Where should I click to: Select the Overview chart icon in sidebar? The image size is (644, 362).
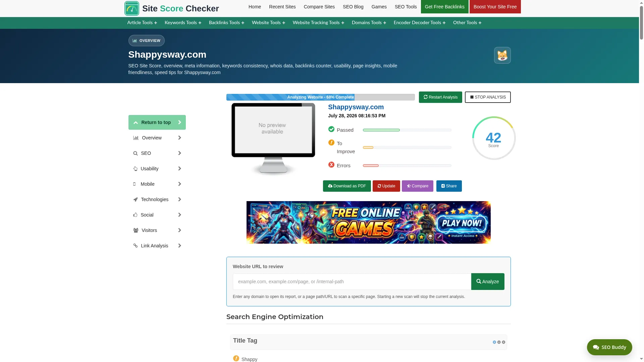tap(136, 138)
